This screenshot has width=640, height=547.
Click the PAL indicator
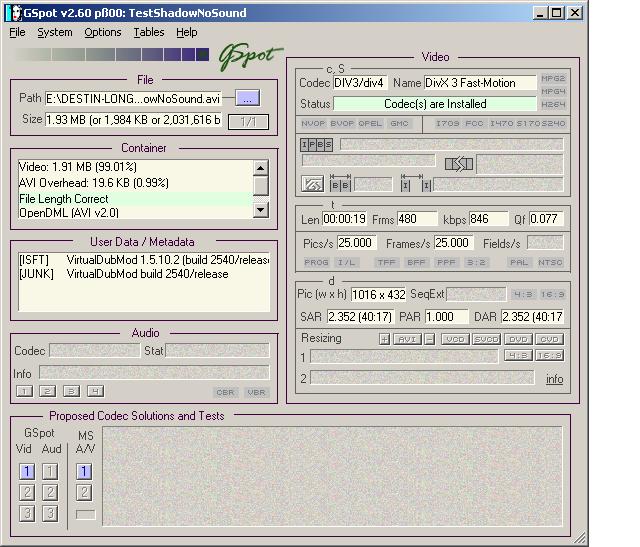(x=519, y=262)
